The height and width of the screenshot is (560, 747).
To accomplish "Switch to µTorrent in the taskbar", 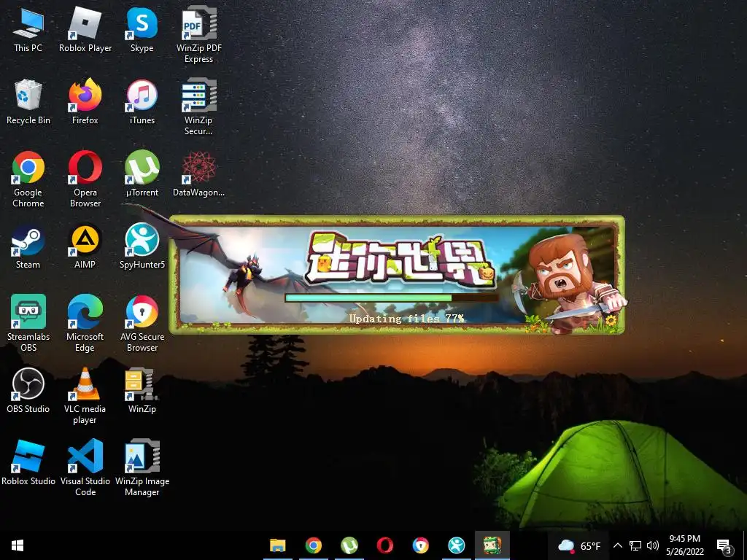I will point(349,545).
